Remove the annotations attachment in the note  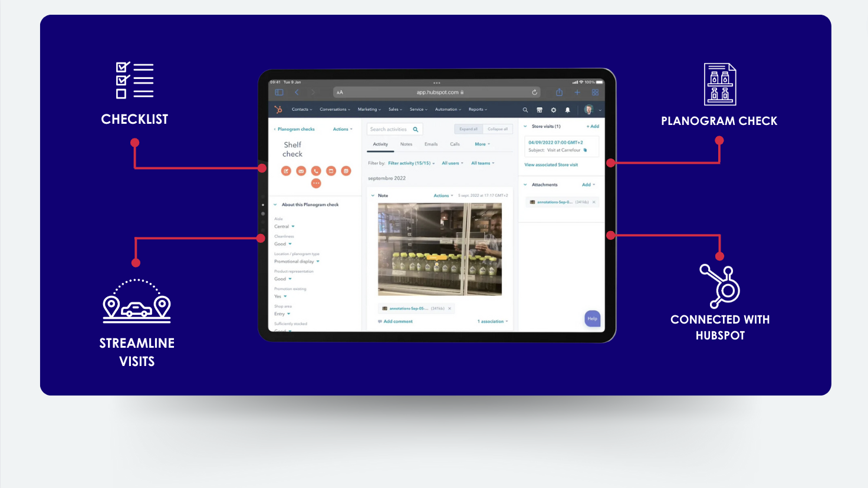point(449,308)
